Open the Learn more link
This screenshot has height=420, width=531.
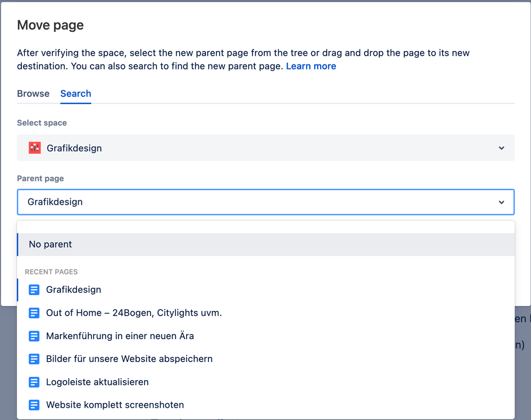pyautogui.click(x=311, y=66)
